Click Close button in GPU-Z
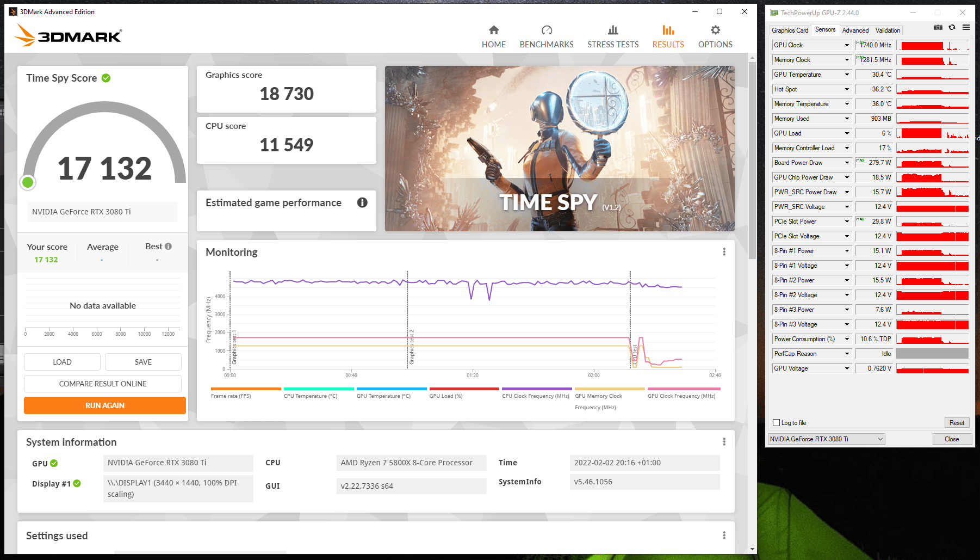This screenshot has width=980, height=560. [952, 439]
